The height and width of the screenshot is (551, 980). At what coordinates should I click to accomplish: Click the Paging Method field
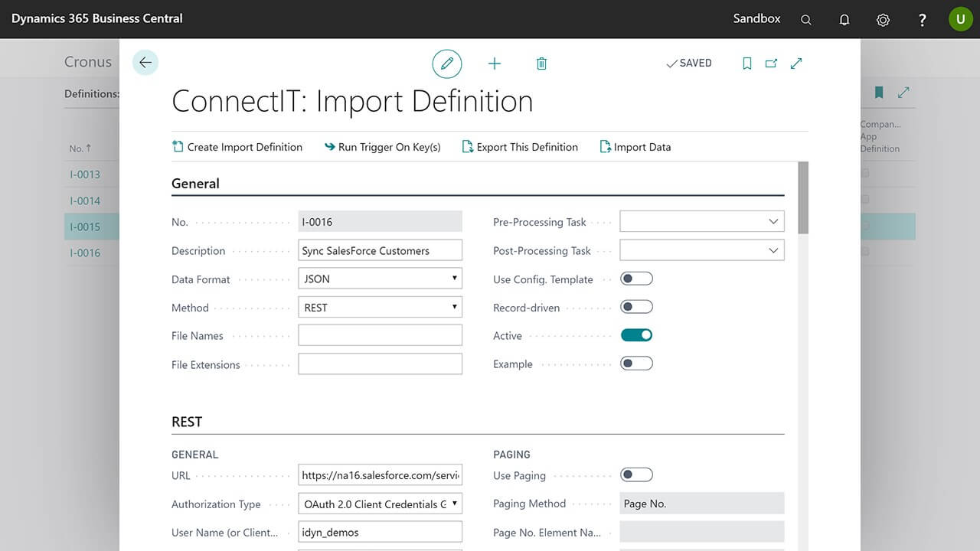[702, 504]
